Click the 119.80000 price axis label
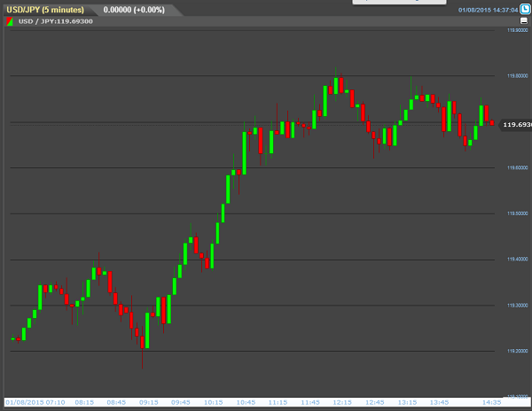The image size is (532, 411). pyautogui.click(x=518, y=76)
